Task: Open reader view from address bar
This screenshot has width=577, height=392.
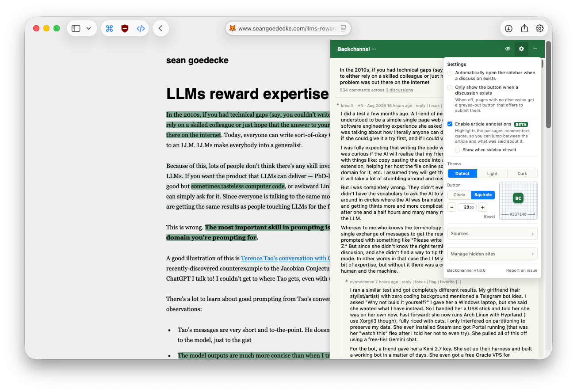Action: point(343,28)
